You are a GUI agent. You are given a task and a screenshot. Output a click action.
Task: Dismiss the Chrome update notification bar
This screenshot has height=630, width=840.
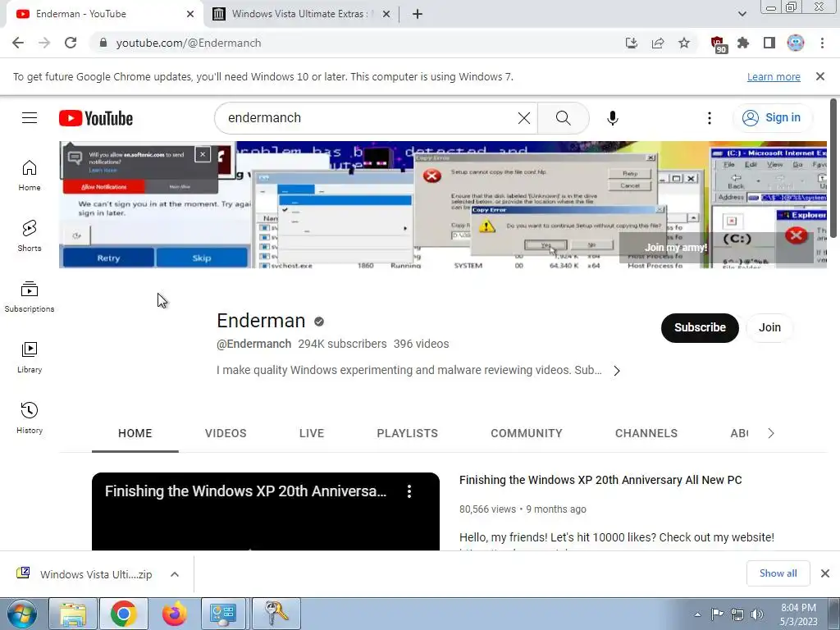point(819,76)
